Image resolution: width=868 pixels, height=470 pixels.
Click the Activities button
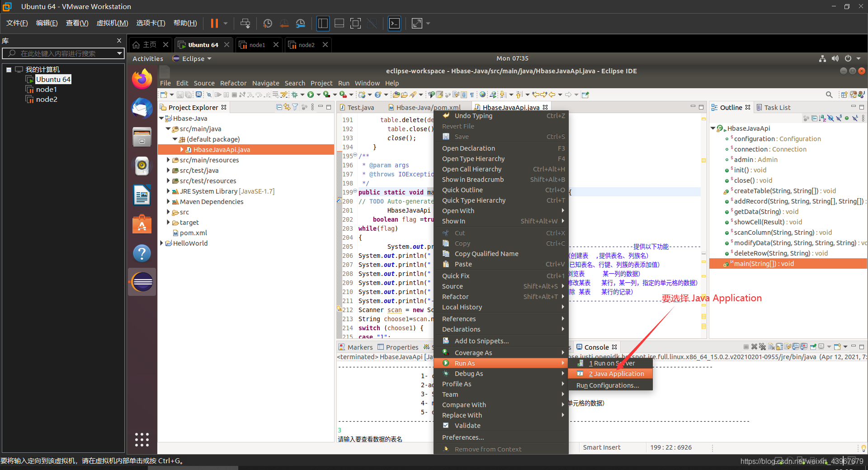tap(148, 58)
